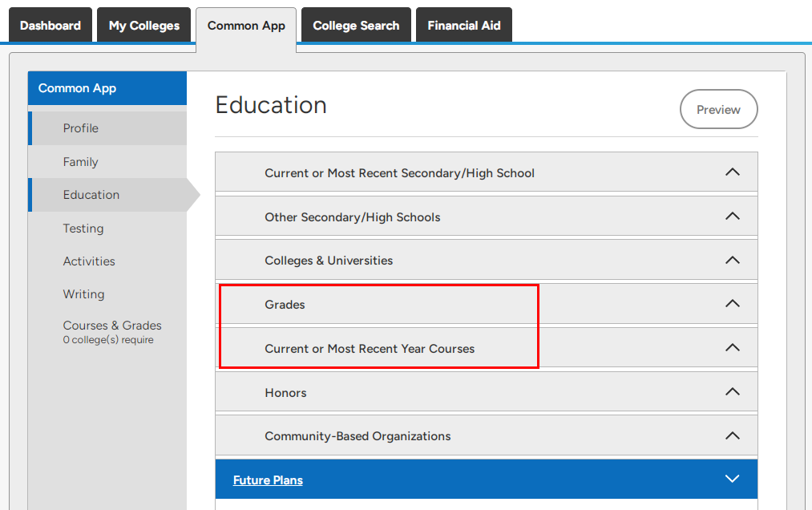The width and height of the screenshot is (812, 510).
Task: Open Current or Most Recent Secondary/High School section title
Action: point(399,173)
